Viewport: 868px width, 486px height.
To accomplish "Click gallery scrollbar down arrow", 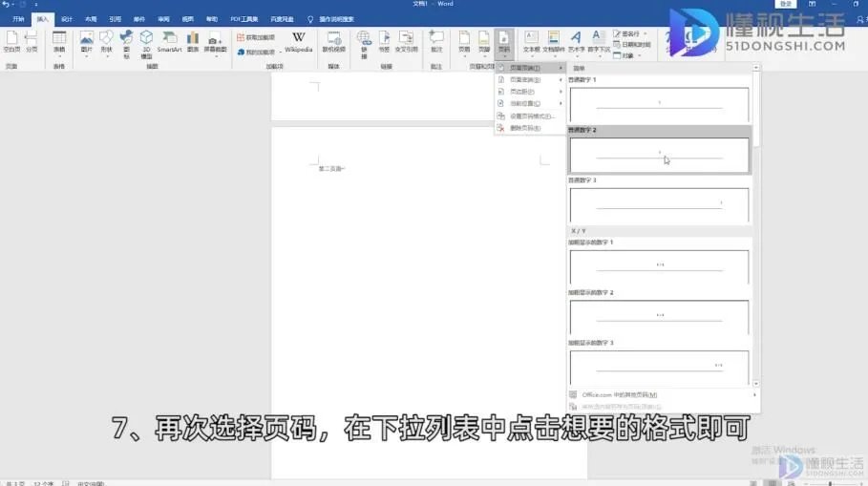I will pyautogui.click(x=755, y=384).
